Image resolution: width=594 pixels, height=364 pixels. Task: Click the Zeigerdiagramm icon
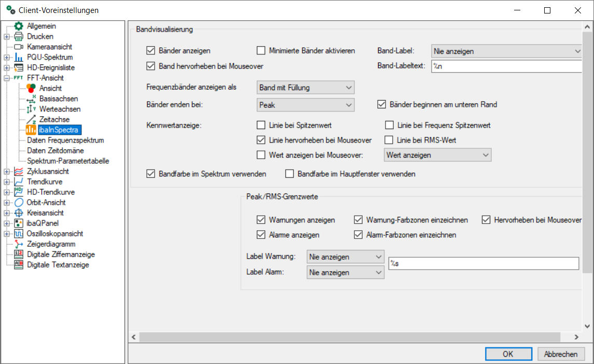19,244
